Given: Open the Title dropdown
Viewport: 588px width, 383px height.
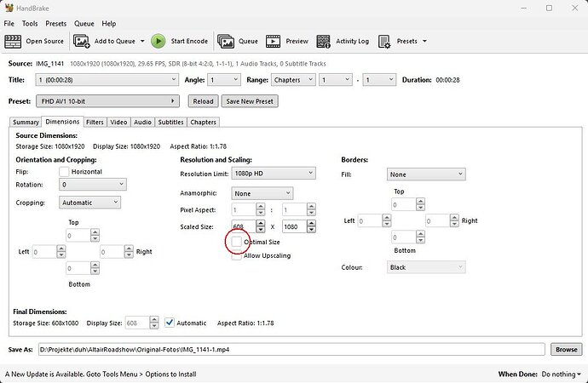Looking at the screenshot, I should click(107, 80).
